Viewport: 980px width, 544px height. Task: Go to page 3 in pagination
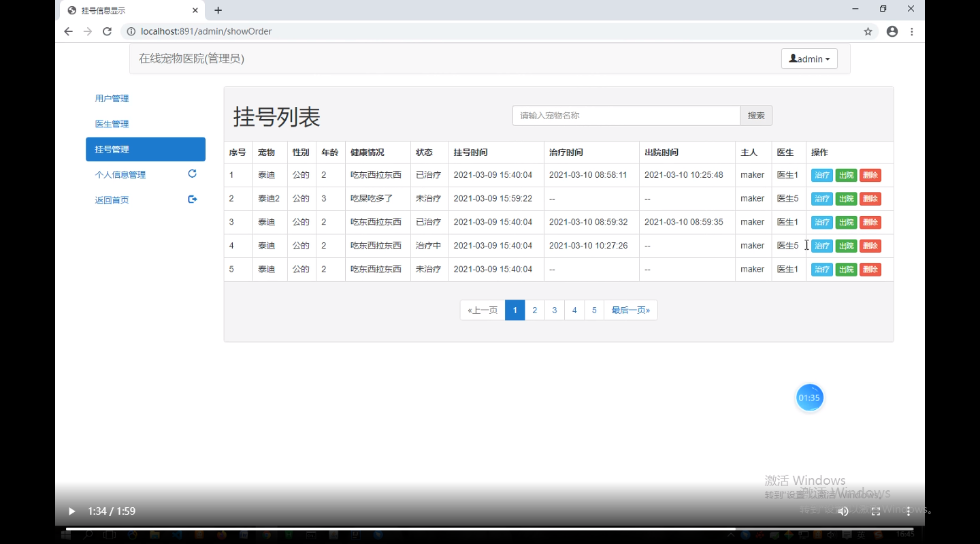(x=555, y=310)
